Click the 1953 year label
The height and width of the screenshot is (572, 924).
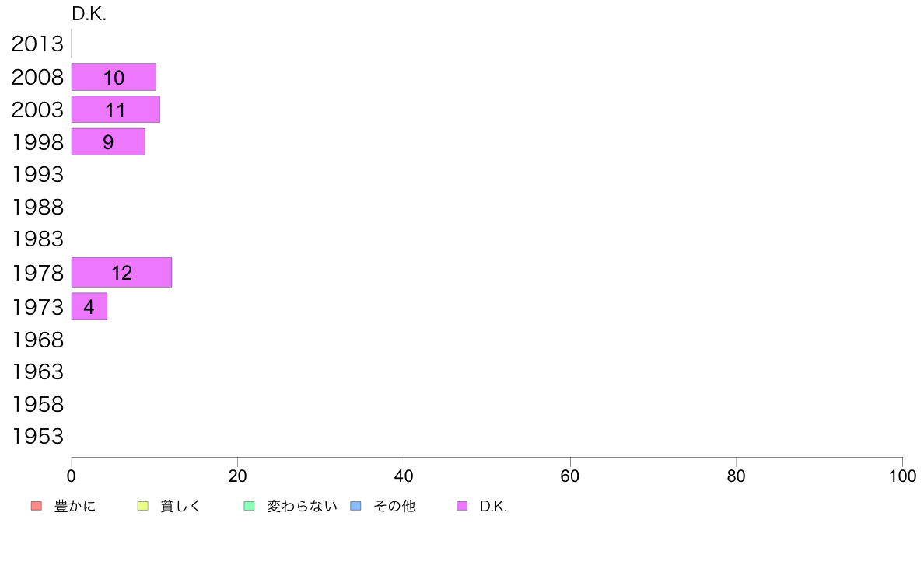pos(37,437)
